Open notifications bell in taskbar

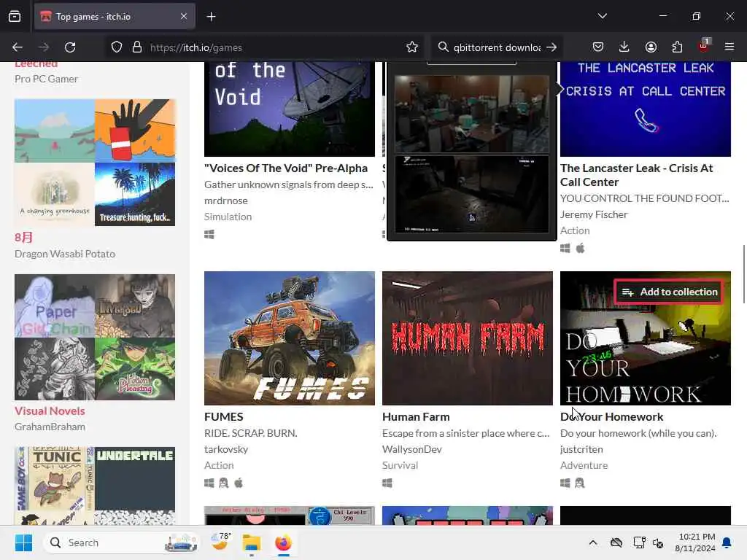pyautogui.click(x=727, y=542)
